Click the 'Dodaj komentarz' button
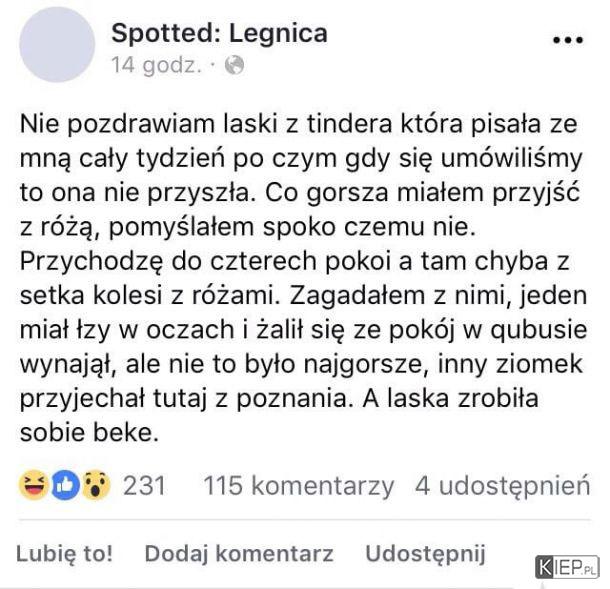 coord(239,554)
